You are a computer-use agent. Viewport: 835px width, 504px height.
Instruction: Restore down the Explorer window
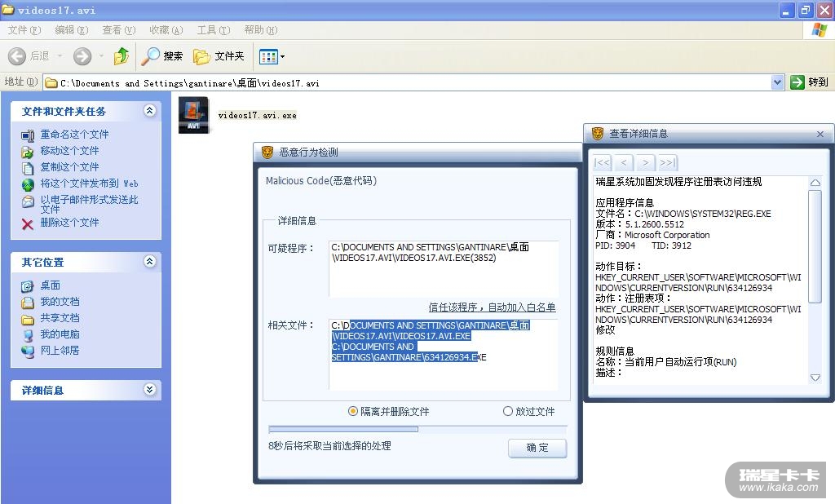[x=805, y=10]
